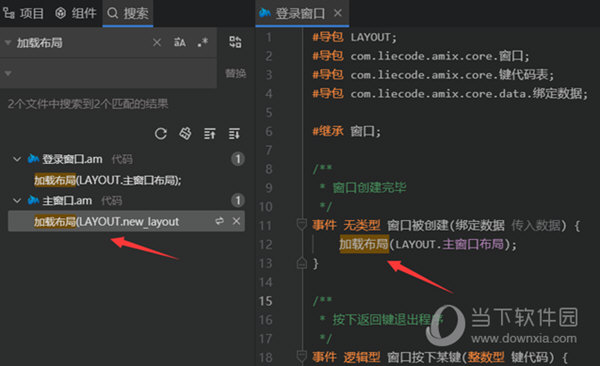Fold the 窗口按下某键 event at line 18
The height and width of the screenshot is (366, 600).
pos(302,356)
